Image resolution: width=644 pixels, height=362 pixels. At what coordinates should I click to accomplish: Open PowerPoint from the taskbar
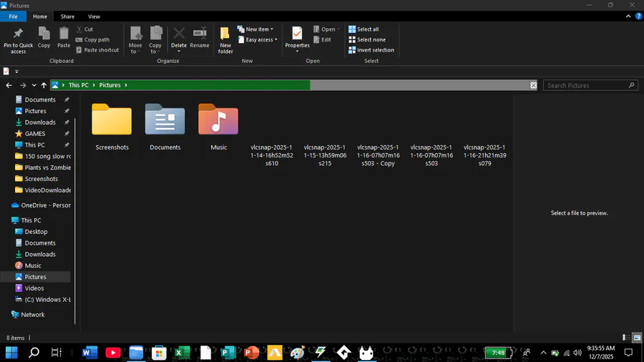pos(251,352)
